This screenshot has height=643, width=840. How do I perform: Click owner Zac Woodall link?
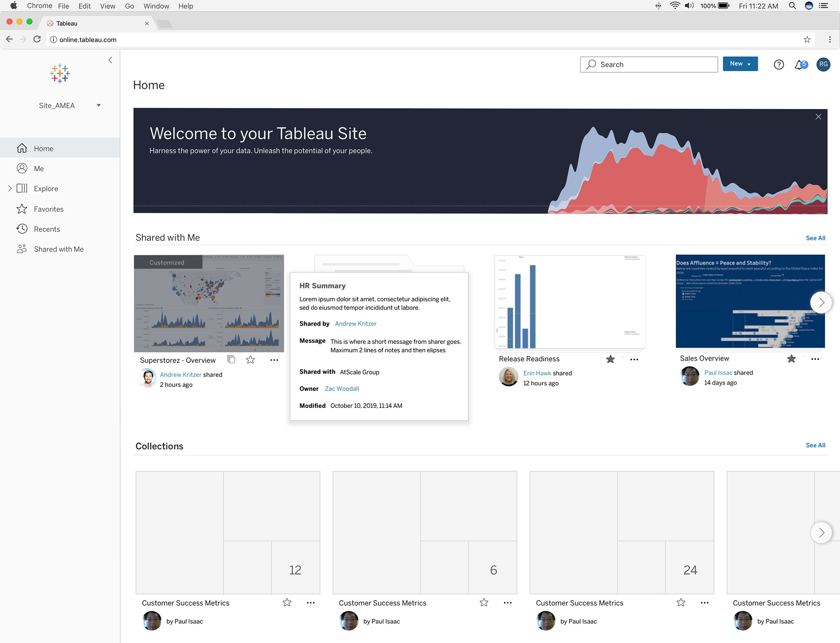click(342, 389)
